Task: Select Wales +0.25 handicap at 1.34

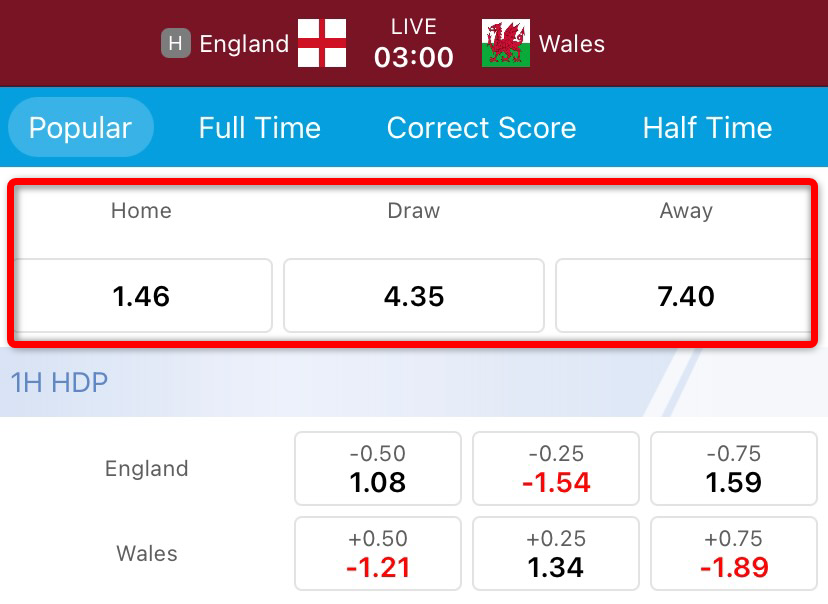Action: [556, 554]
